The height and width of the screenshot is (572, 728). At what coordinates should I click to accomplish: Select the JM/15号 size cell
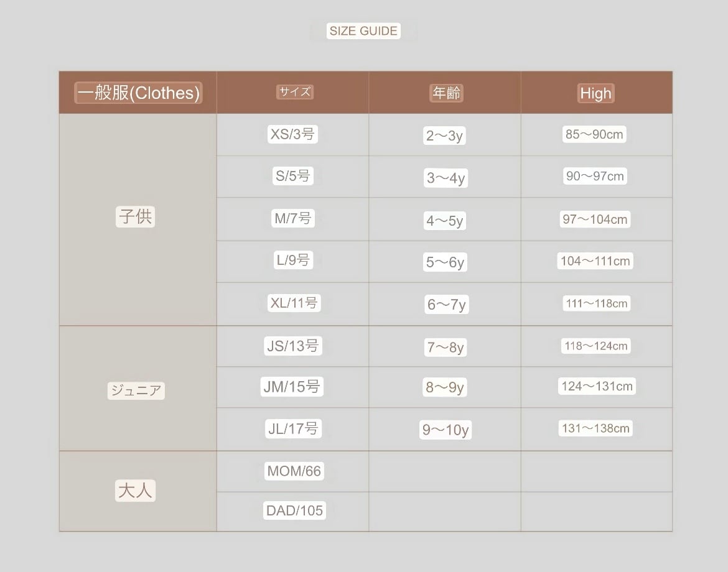tap(292, 387)
